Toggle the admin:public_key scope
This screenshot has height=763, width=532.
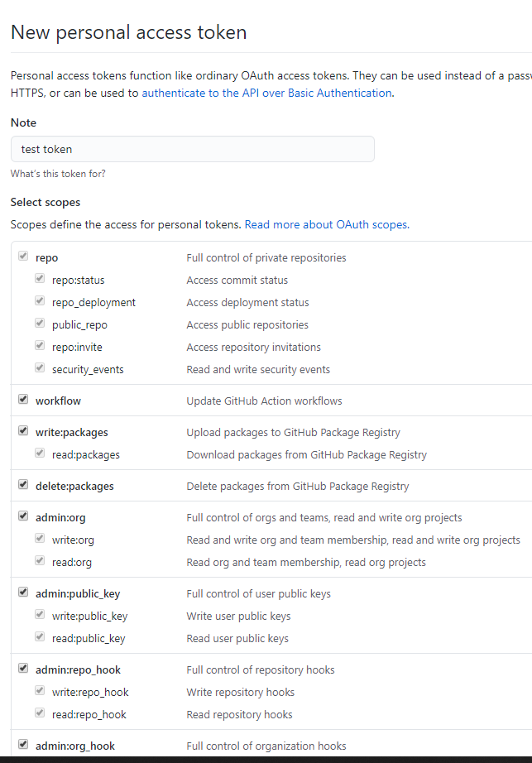[23, 591]
